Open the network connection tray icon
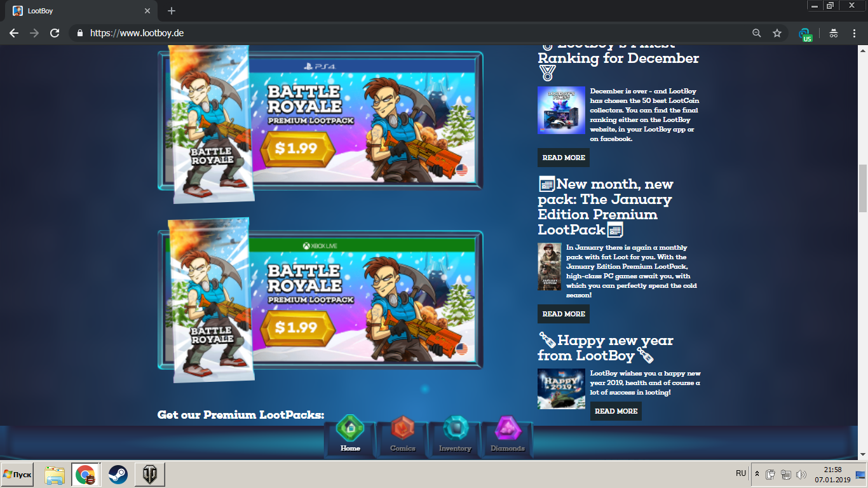Screen dimensions: 868x488 [785, 475]
